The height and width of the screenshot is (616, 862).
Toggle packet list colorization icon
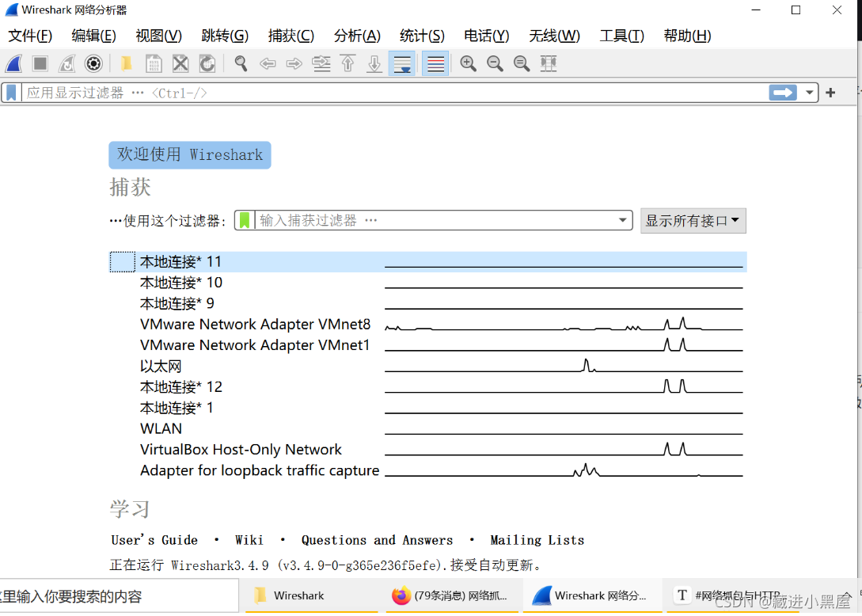coord(435,64)
